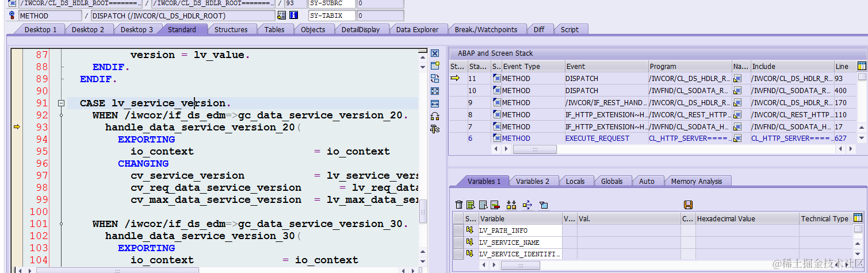The width and height of the screenshot is (868, 273).
Task: Click the navigation icon in stack row 10
Action: 737,91
